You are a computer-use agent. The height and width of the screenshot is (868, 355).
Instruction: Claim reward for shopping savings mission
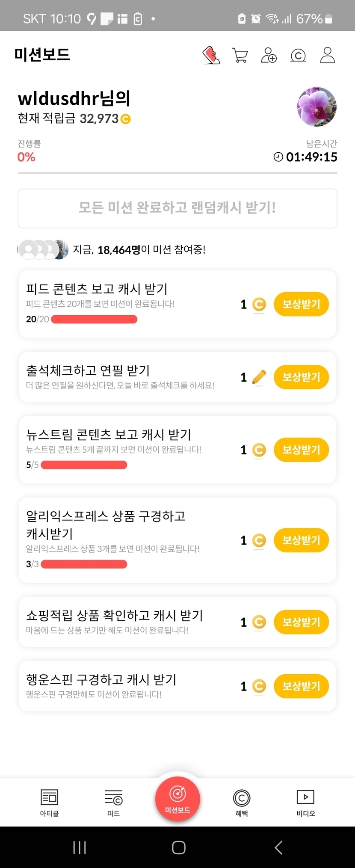pyautogui.click(x=301, y=622)
